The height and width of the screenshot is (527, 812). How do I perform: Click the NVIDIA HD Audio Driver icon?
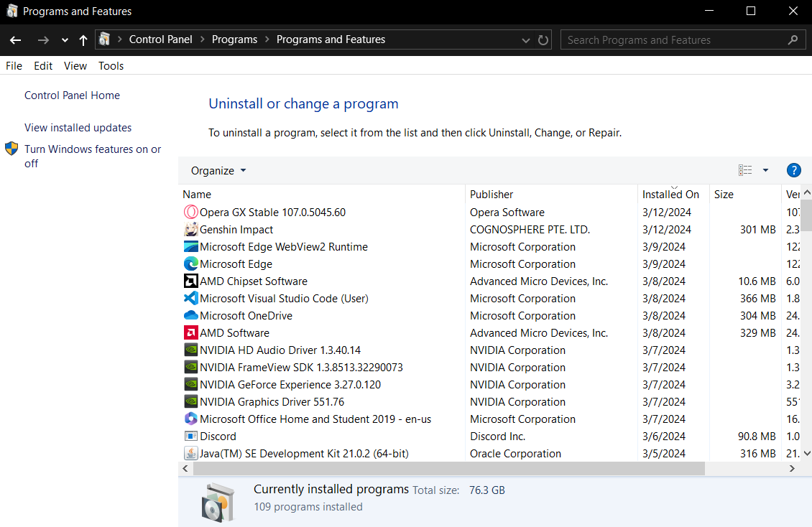[190, 350]
